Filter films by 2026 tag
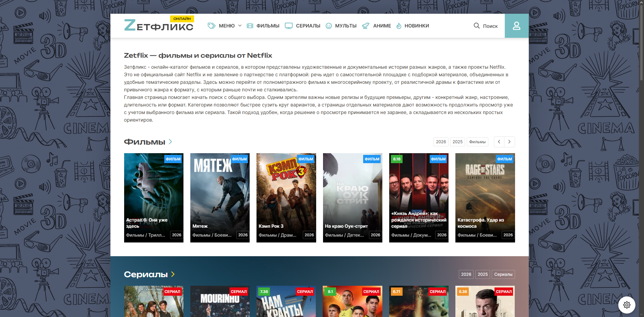 click(x=441, y=142)
